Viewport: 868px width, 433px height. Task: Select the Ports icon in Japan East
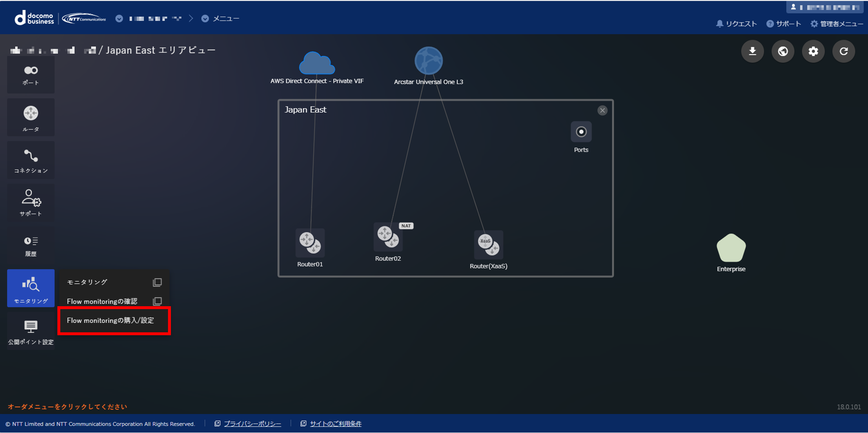[x=581, y=132]
